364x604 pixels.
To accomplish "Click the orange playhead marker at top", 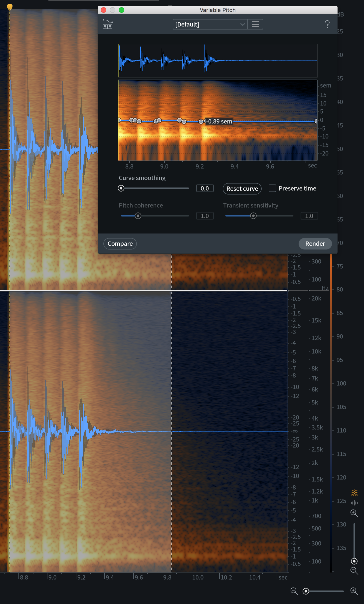I will (10, 7).
